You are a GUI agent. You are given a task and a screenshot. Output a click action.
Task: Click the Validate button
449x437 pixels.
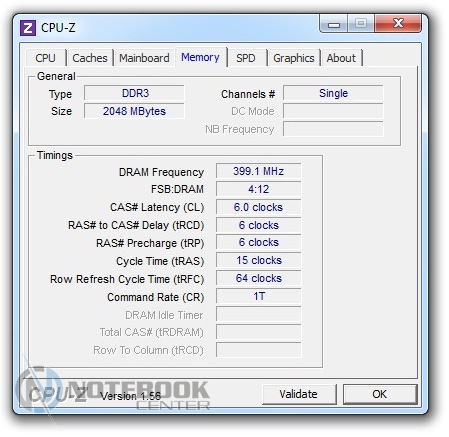pyautogui.click(x=299, y=394)
